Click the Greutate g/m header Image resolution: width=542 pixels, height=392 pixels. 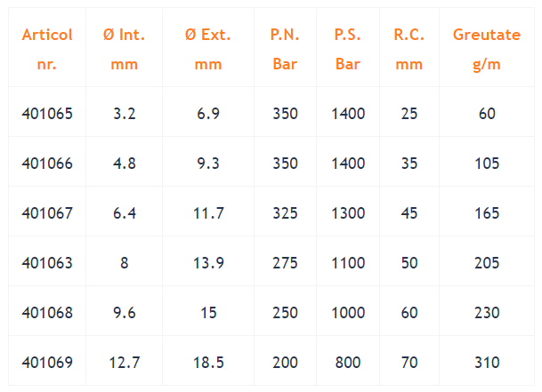487,50
